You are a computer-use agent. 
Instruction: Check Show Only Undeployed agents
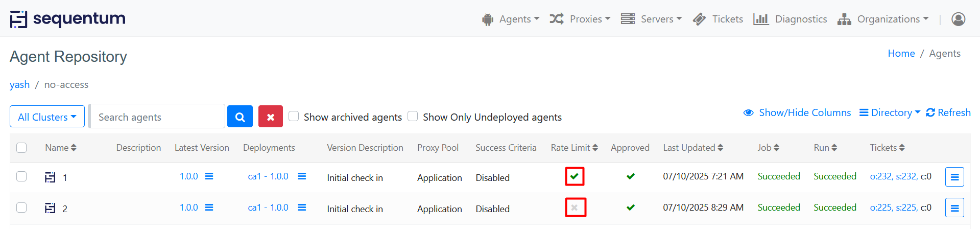(413, 116)
